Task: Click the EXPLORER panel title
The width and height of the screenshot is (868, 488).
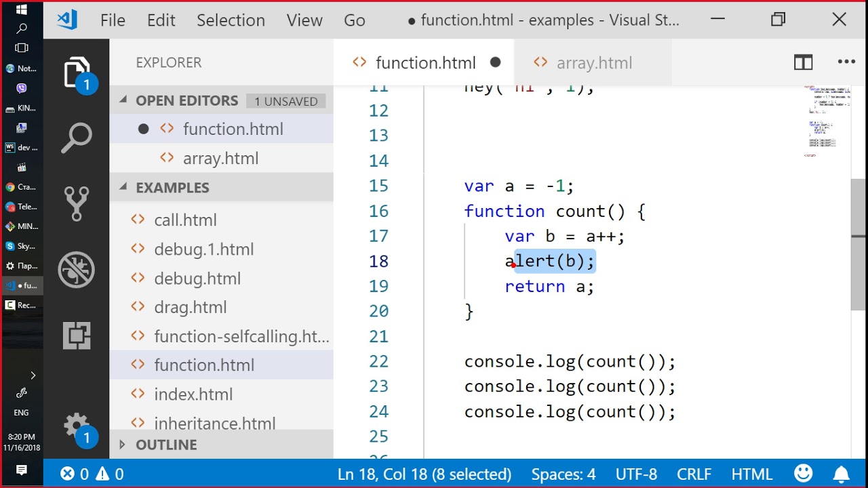Action: [169, 62]
